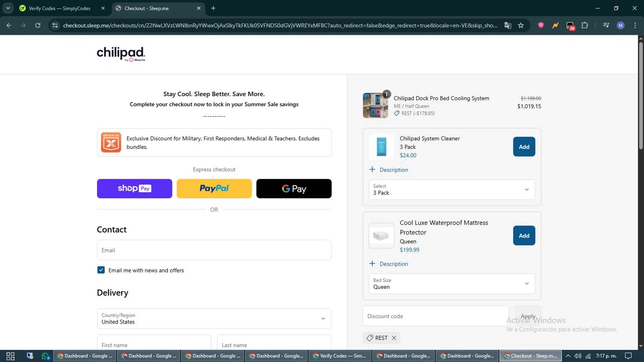The width and height of the screenshot is (644, 362).
Task: Open the red shield extension icon
Action: point(541,25)
